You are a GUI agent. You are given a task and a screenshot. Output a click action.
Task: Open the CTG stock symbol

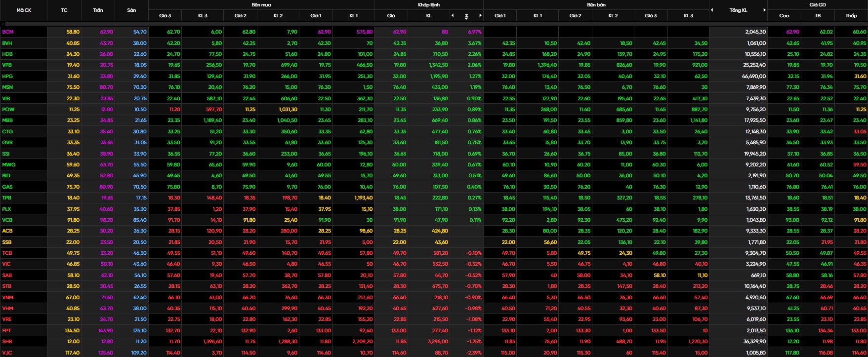pos(7,131)
